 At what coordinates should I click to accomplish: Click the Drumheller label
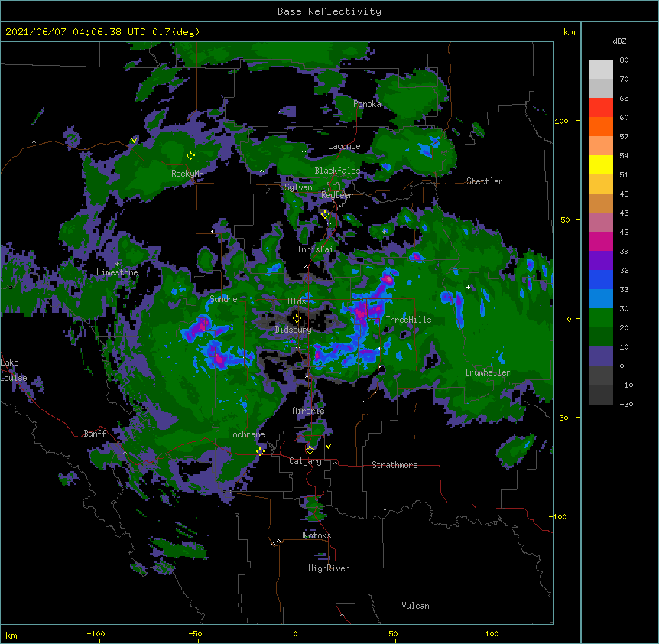click(488, 372)
